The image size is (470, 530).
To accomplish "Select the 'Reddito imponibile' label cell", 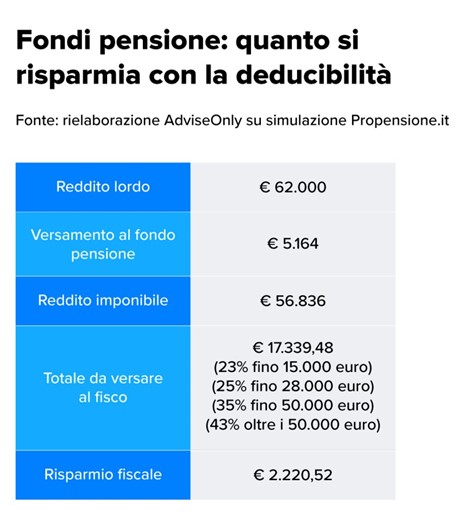I will pos(103,301).
